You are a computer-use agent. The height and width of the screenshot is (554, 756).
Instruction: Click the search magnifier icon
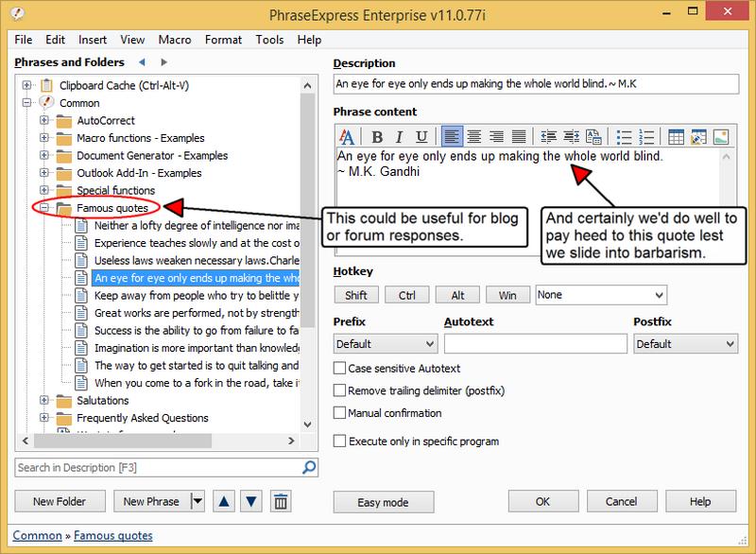click(x=309, y=467)
